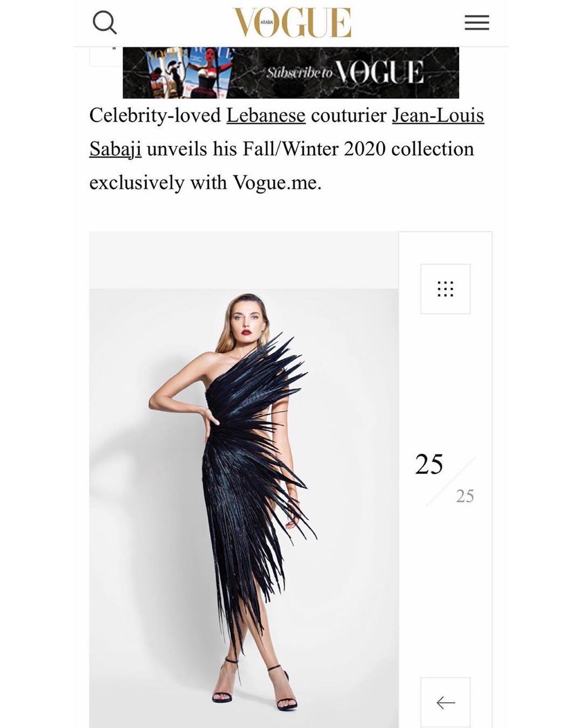Click the underlined word Sabaji
The height and width of the screenshot is (728, 582).
(115, 149)
